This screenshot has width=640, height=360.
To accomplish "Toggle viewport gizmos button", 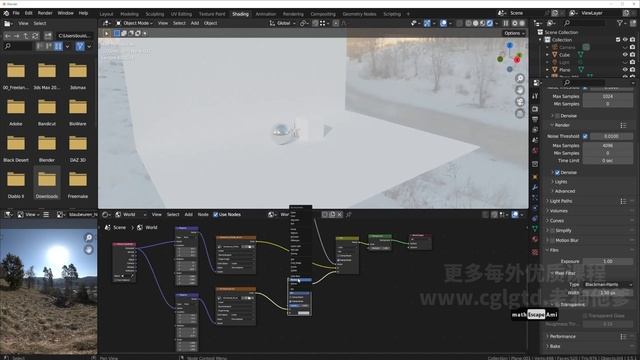I will 427,23.
